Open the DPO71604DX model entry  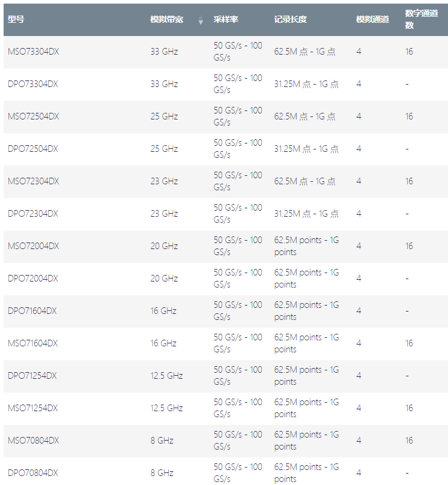(x=32, y=311)
